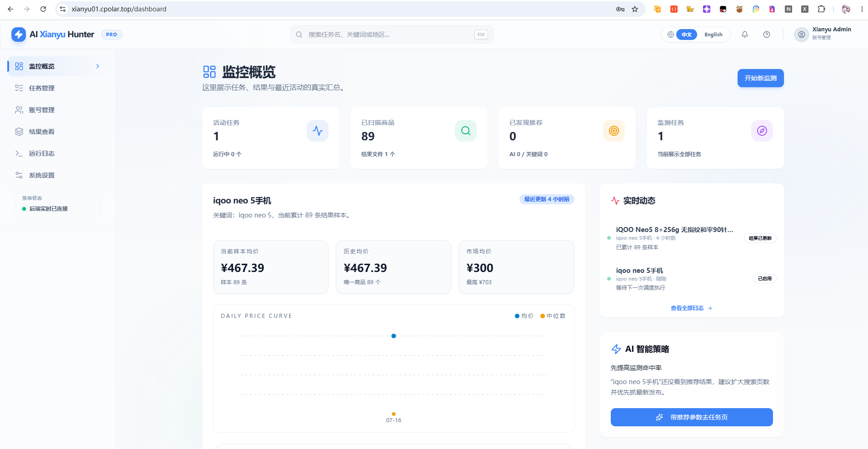868x449 pixels.
Task: Click the ESC key hint in search bar
Action: pyautogui.click(x=481, y=35)
